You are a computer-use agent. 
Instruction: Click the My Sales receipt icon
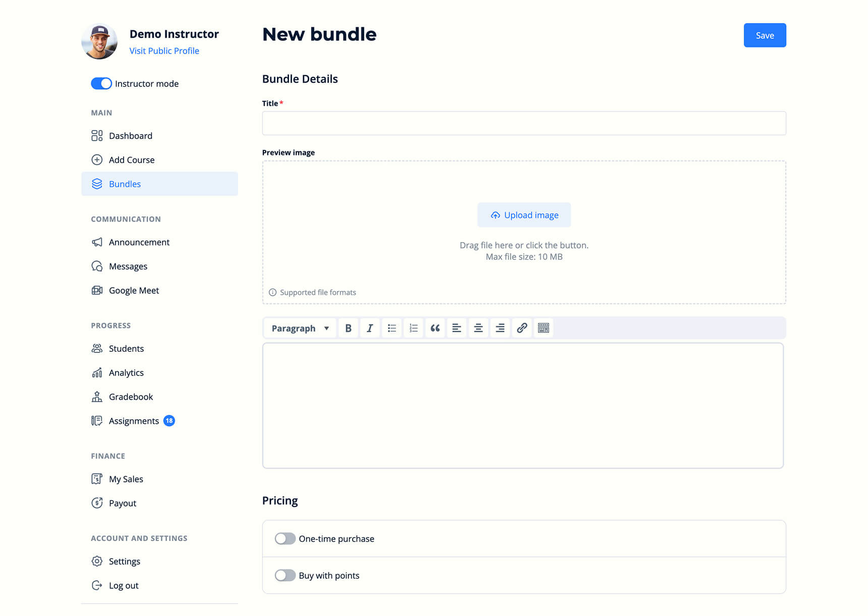click(97, 479)
